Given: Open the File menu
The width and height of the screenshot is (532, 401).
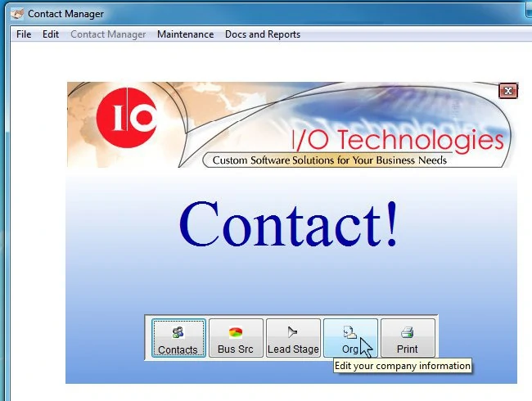Looking at the screenshot, I should [24, 34].
